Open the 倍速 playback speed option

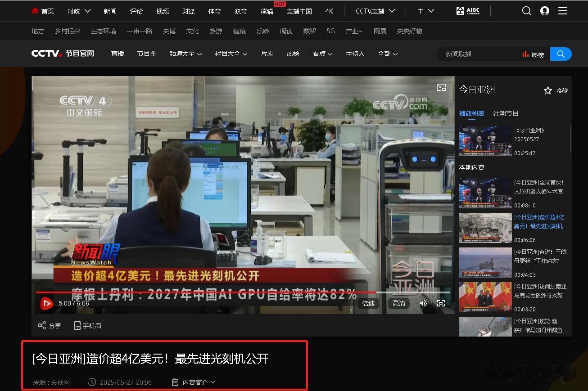368,303
